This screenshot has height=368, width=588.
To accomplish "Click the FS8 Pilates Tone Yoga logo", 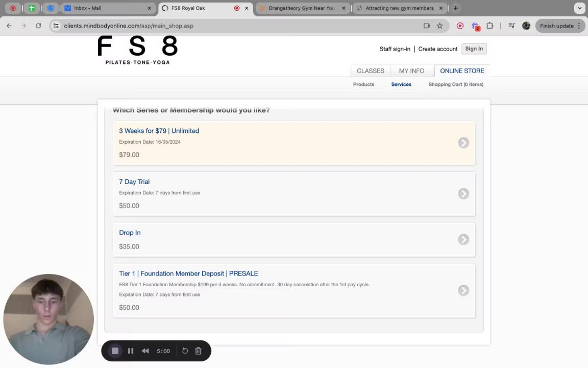I will (137, 50).
